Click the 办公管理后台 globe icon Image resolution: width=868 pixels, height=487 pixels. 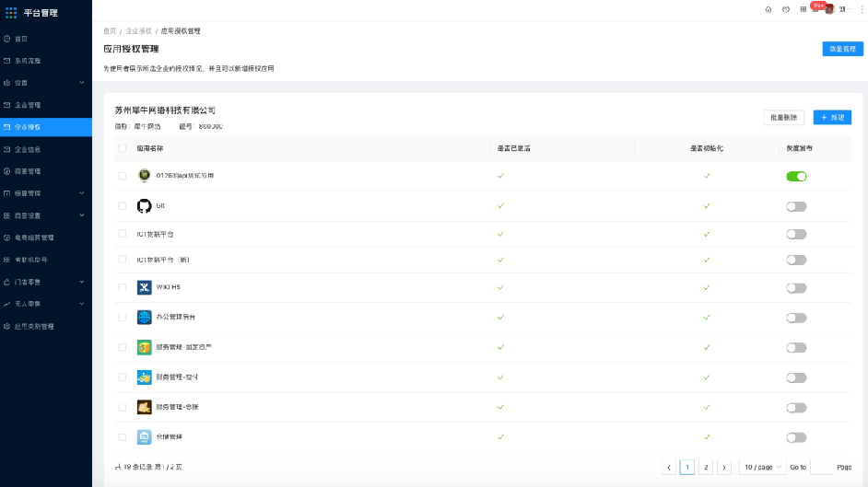144,318
